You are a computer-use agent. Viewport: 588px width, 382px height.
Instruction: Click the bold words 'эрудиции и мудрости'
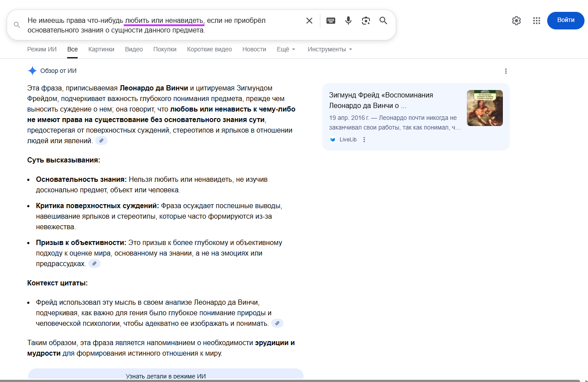161,348
